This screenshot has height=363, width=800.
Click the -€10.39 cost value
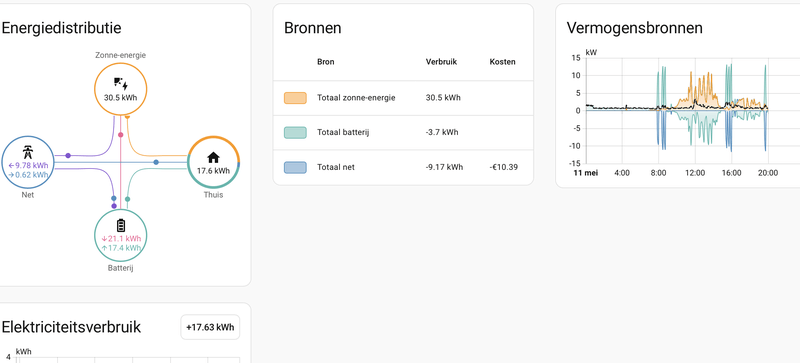tap(504, 167)
